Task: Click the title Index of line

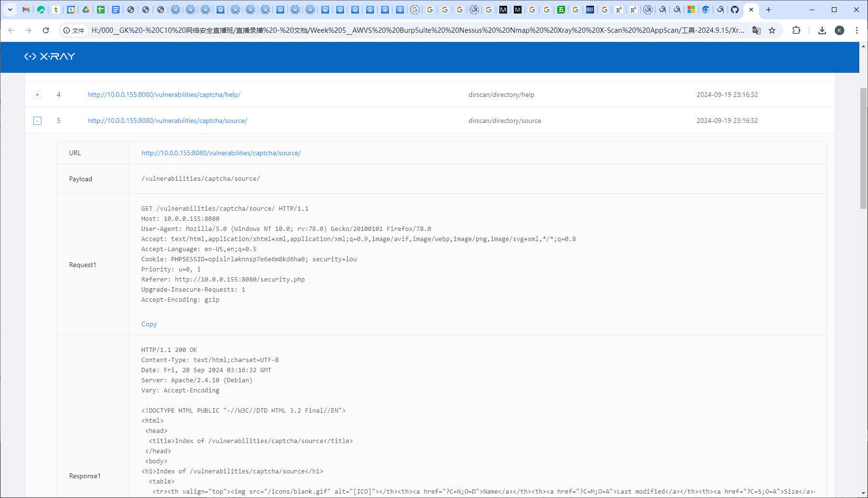Action: (251, 441)
